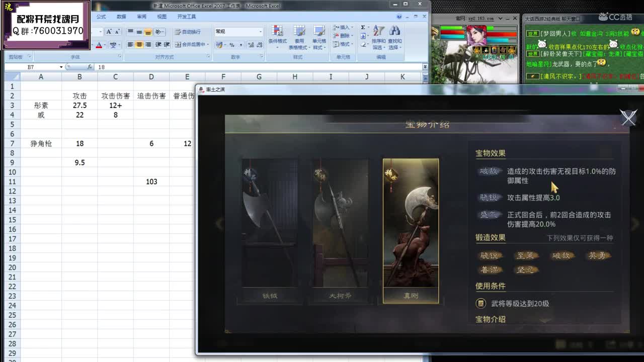Click the Format (格式) cells icon

[x=345, y=44]
